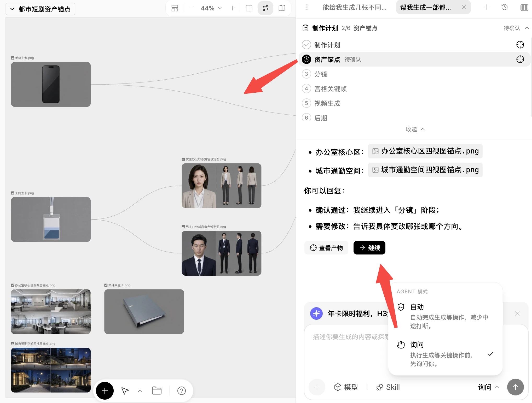Click the 继续 button
Screen dimensions: 532x403
(369, 248)
